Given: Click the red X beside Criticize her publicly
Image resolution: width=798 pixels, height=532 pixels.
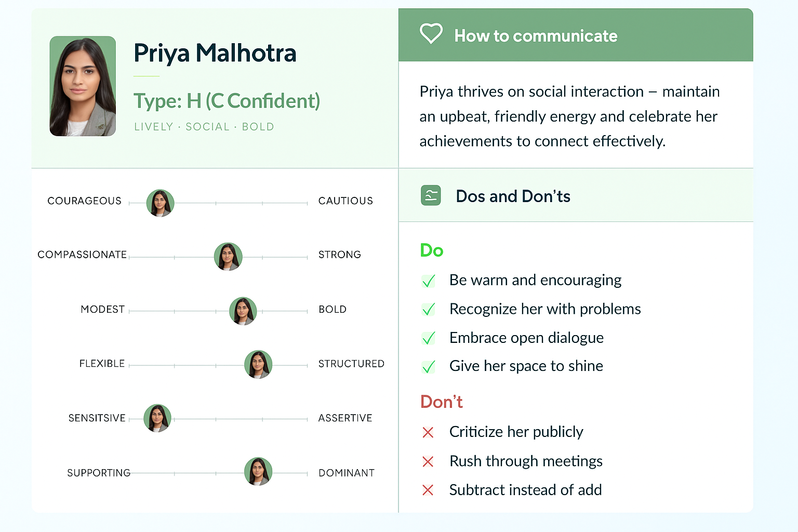Looking at the screenshot, I should pos(428,432).
